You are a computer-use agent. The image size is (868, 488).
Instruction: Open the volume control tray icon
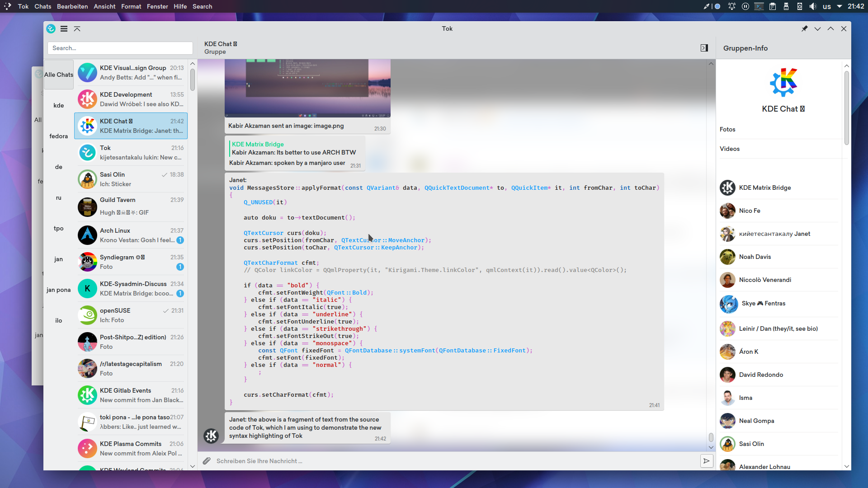point(813,6)
